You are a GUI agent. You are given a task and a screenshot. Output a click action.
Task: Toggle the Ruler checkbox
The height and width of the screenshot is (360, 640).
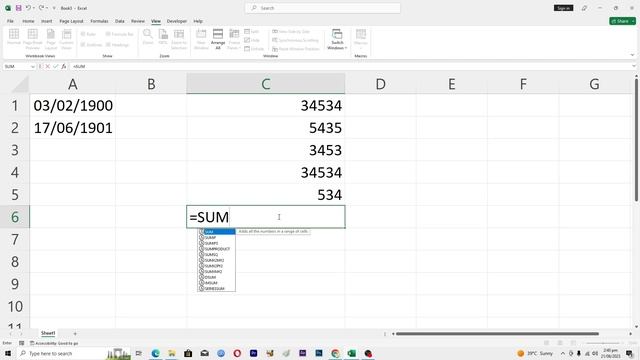click(88, 34)
